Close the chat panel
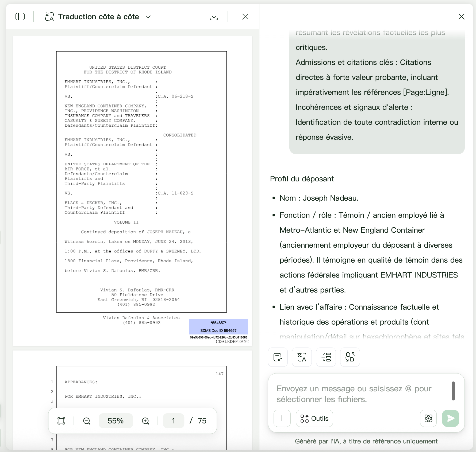This screenshot has width=476, height=452. 462,17
